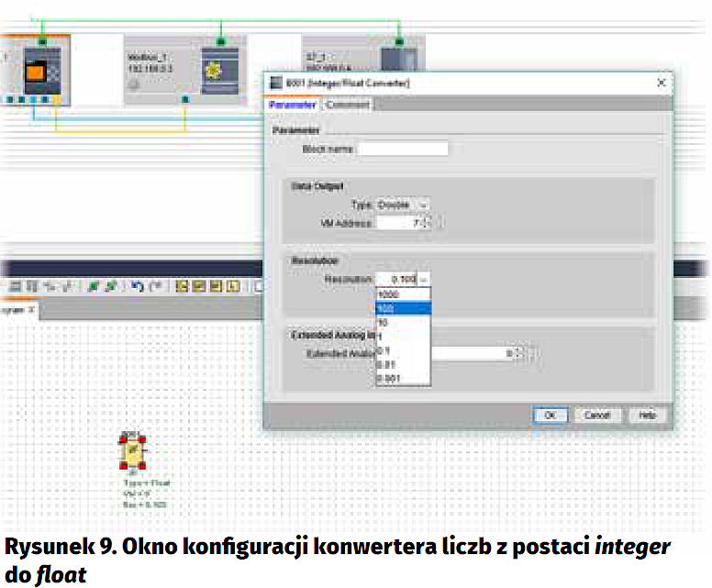Open the Parameter tab
712x588 pixels.
pos(292,105)
